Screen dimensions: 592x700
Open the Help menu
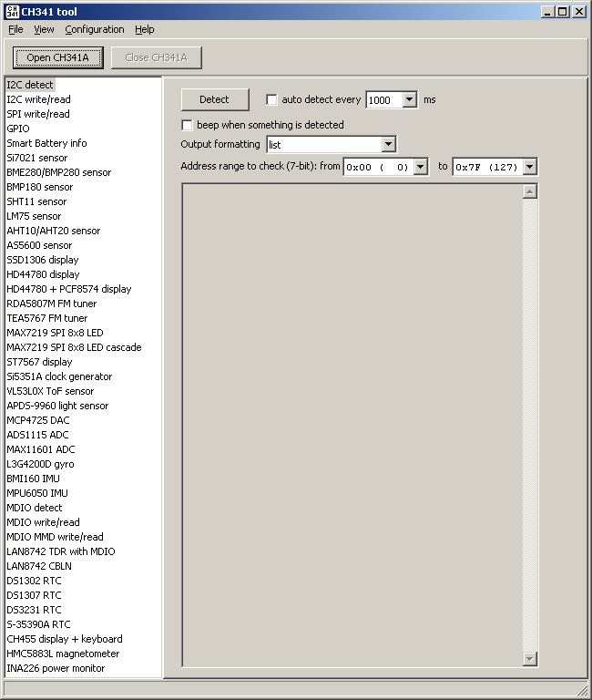coord(145,29)
